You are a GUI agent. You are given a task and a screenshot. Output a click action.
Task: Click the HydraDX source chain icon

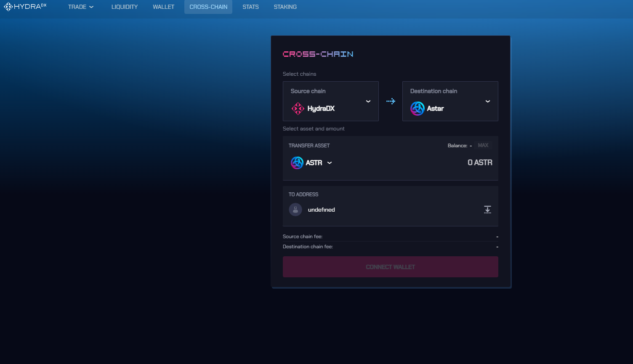pos(298,109)
